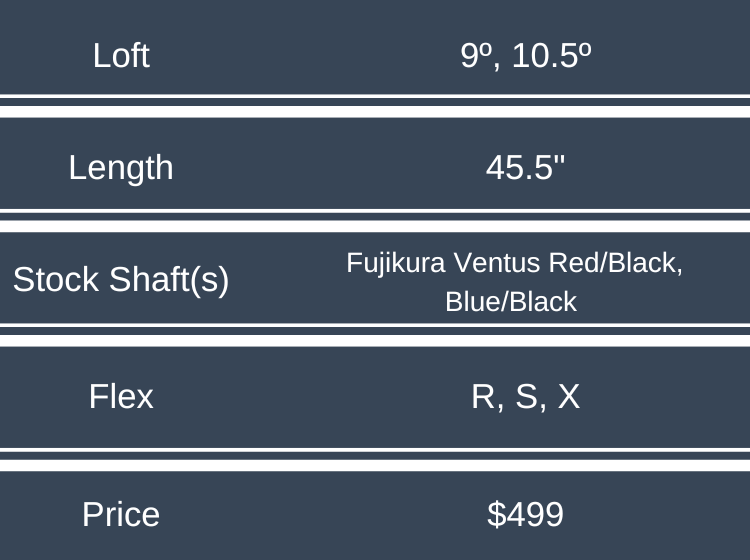Click the Flex label
Image resolution: width=750 pixels, height=560 pixels.
[121, 397]
